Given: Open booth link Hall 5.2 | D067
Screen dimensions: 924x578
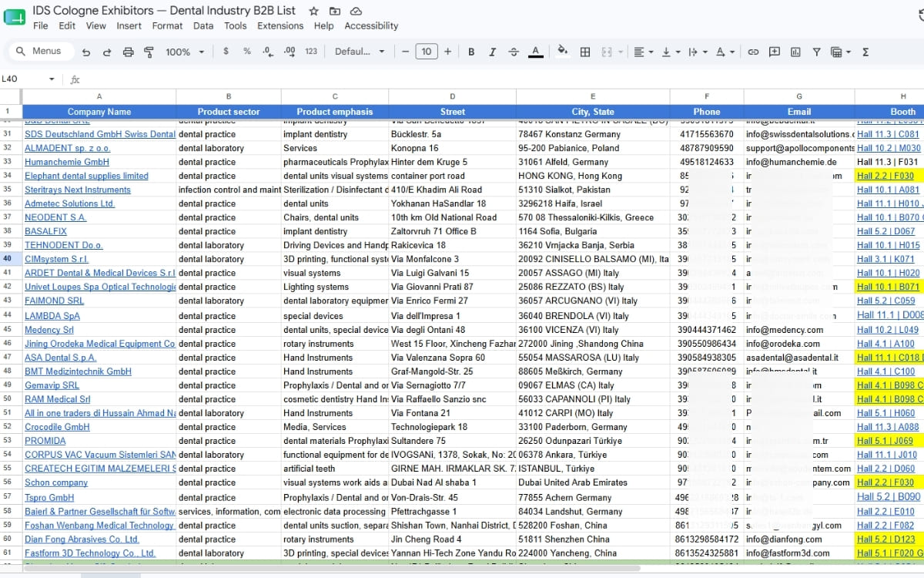Looking at the screenshot, I should click(886, 231).
